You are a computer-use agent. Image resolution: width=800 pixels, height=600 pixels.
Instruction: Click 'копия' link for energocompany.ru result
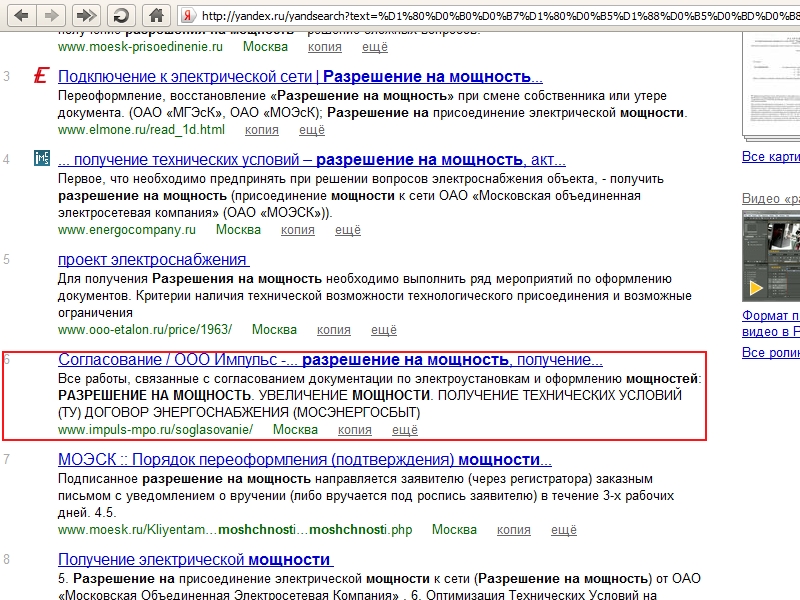tap(297, 230)
